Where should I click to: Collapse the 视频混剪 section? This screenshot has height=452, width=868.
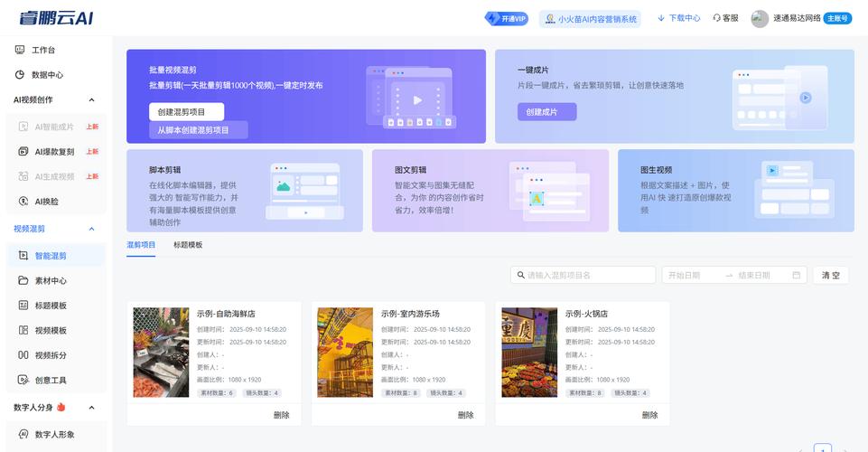coord(91,229)
